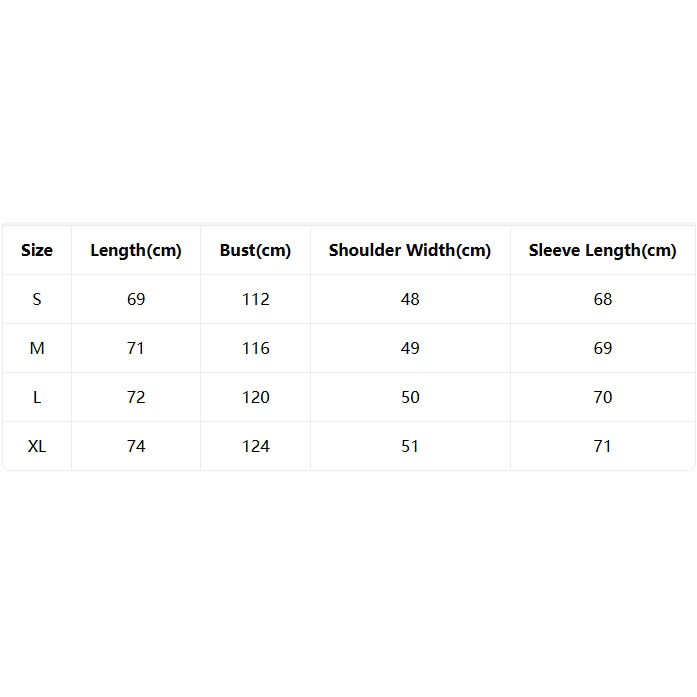
Task: Click the Shoulder Width(cm) column header
Action: 410,250
